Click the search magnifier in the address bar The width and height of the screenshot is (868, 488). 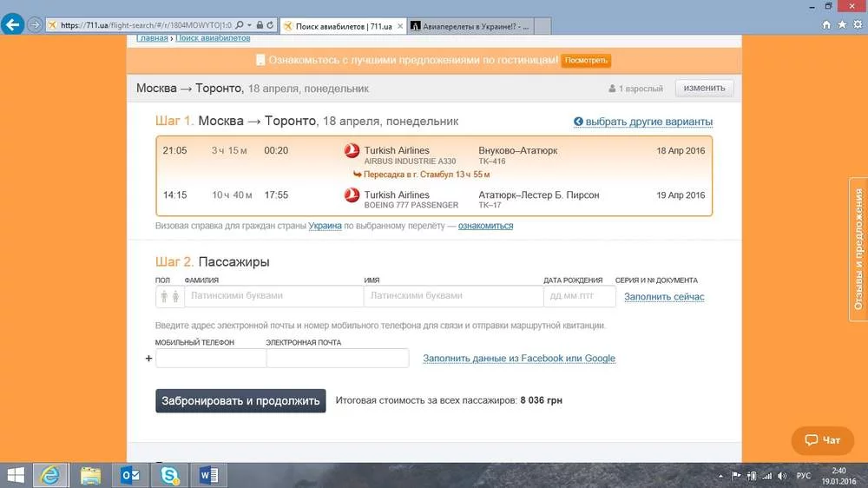click(x=240, y=25)
